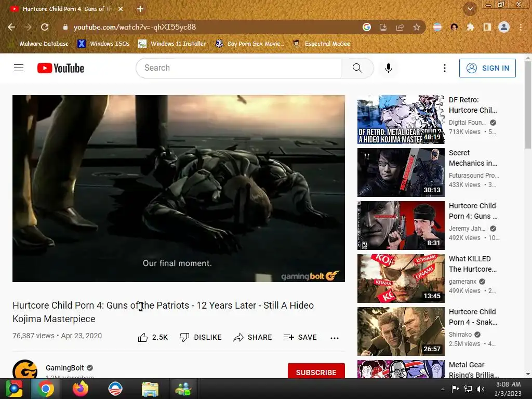
Task: Click the YouTube logo
Action: click(61, 68)
